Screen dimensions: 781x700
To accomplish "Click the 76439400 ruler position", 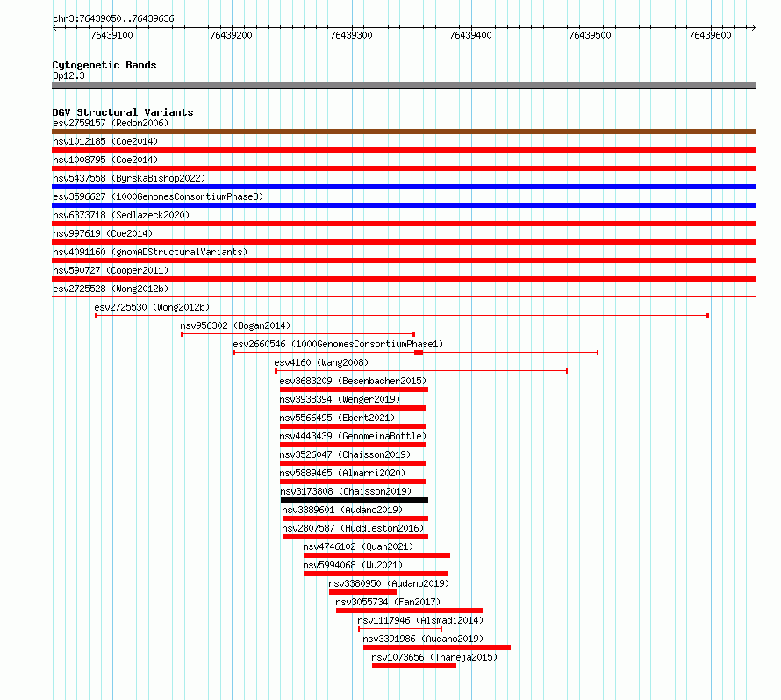I will point(470,35).
